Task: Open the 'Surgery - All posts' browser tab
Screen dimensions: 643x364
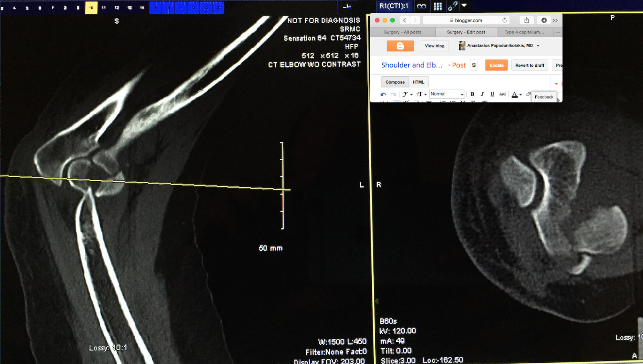Action: (x=403, y=32)
